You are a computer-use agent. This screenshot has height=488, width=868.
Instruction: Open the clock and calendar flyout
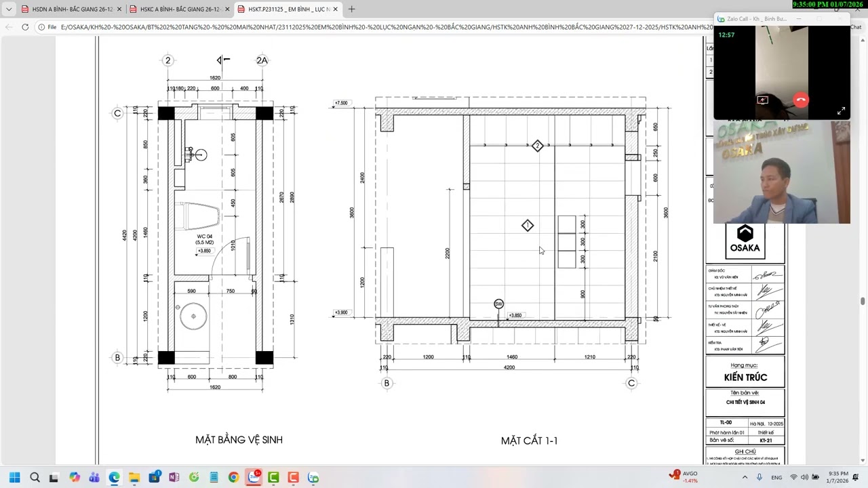838,477
